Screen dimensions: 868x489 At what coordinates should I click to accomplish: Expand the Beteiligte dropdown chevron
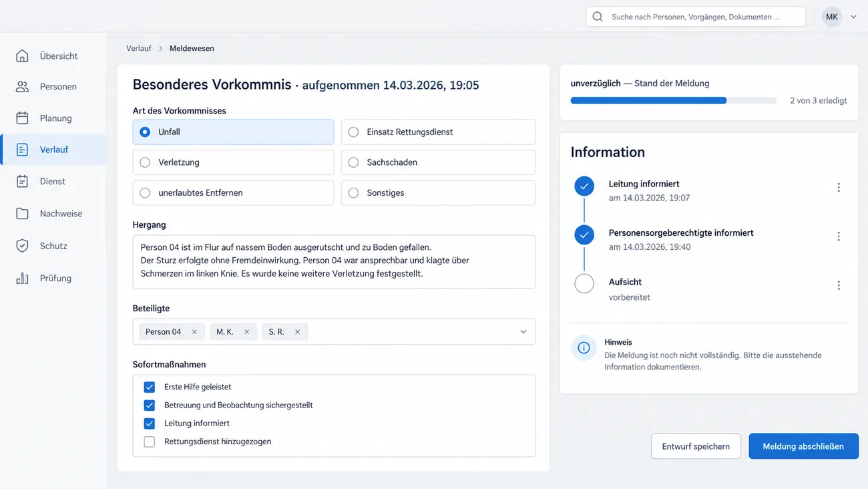(523, 332)
